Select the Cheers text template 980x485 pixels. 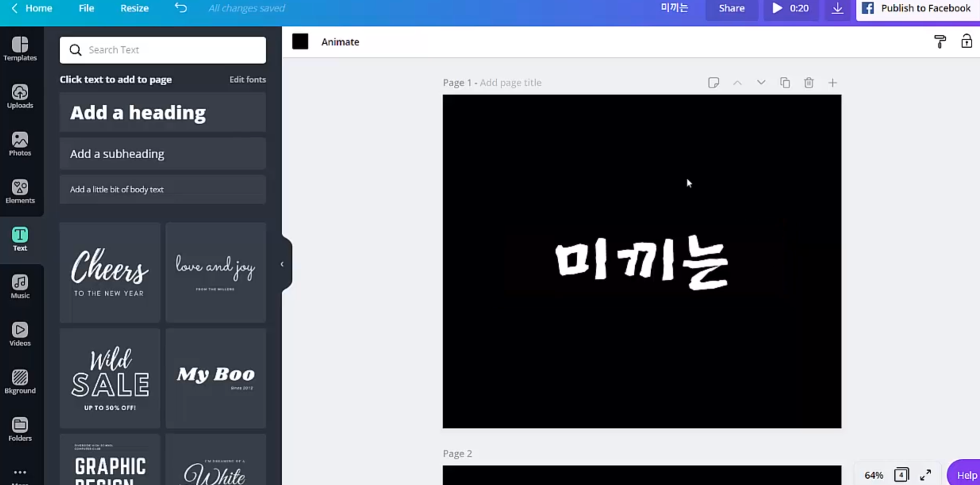click(110, 272)
